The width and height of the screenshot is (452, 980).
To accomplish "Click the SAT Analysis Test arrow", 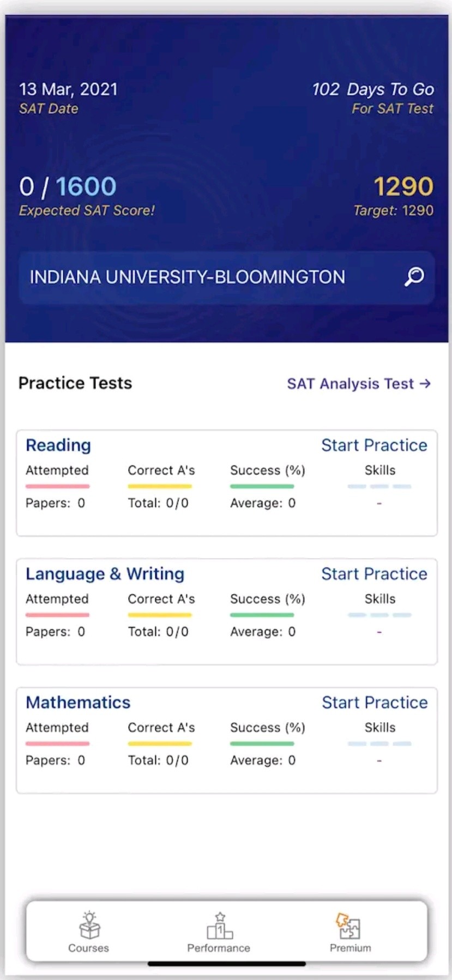I will point(425,384).
